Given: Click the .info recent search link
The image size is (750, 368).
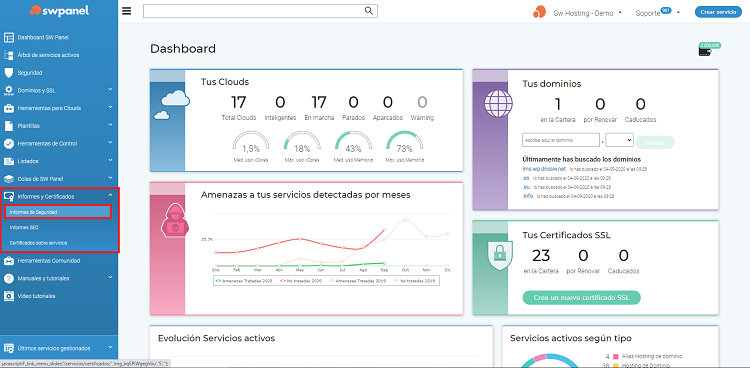Looking at the screenshot, I should tap(528, 196).
